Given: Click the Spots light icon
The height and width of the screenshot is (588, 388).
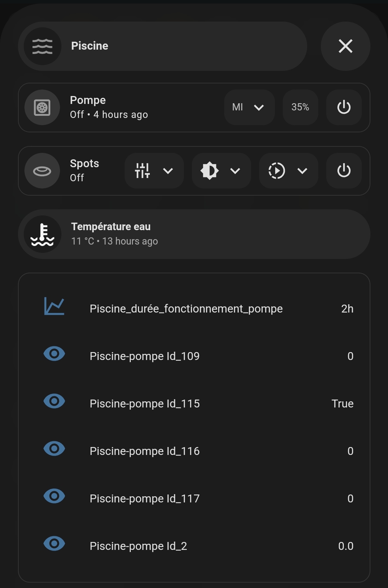Looking at the screenshot, I should point(42,171).
